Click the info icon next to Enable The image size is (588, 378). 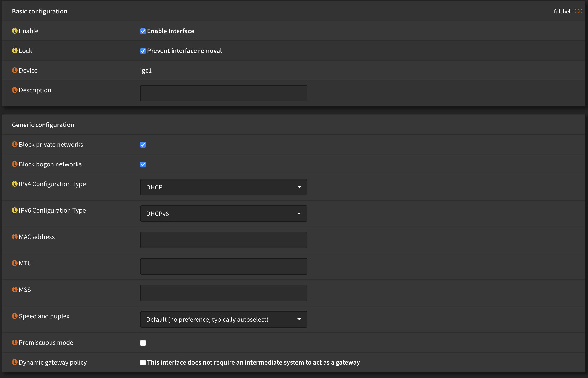(14, 31)
